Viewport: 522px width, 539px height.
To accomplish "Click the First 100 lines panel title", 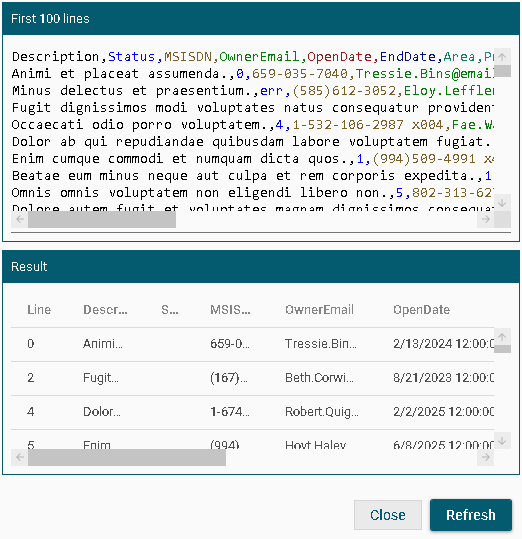I will click(50, 19).
